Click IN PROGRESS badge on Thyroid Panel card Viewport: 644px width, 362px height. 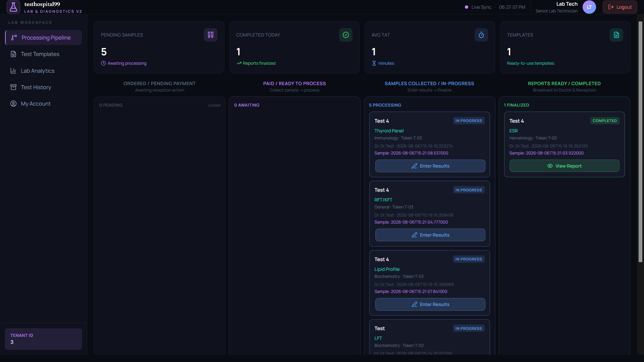pyautogui.click(x=469, y=121)
